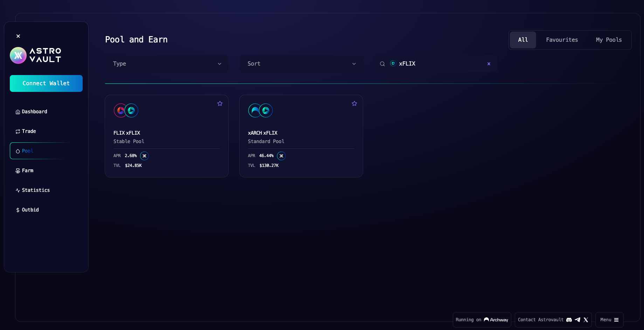Screen dimensions: 644x330
Task: Click the xARCH token icon on the Standard Pool card
Action: [x=255, y=110]
